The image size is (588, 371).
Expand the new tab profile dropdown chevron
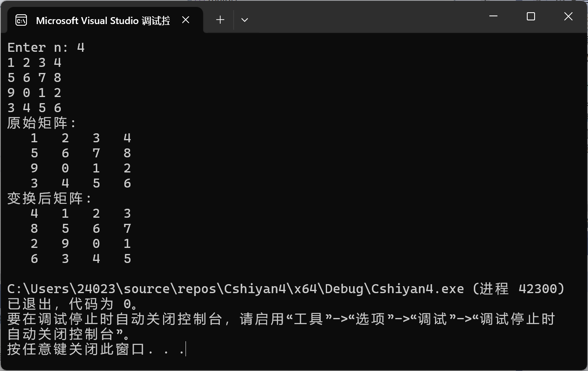pyautogui.click(x=245, y=20)
